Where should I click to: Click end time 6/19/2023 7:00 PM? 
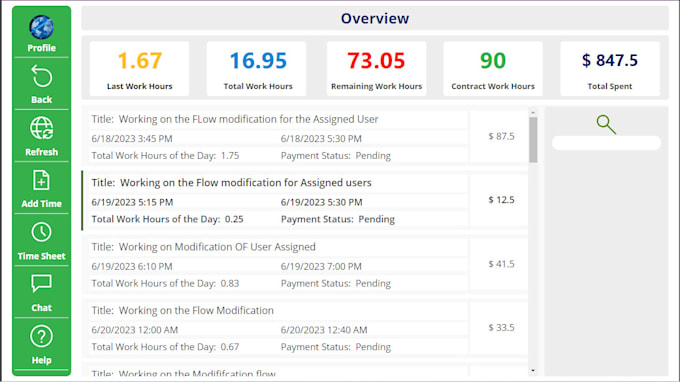point(321,267)
